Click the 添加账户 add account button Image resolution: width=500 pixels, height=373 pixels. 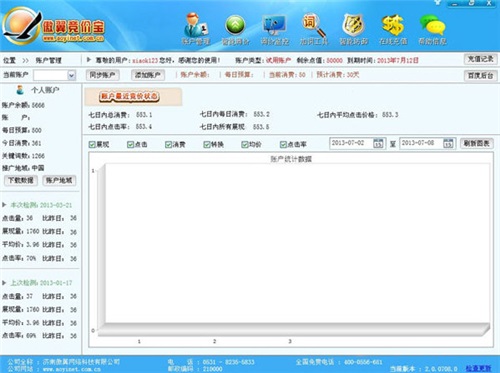pos(148,75)
